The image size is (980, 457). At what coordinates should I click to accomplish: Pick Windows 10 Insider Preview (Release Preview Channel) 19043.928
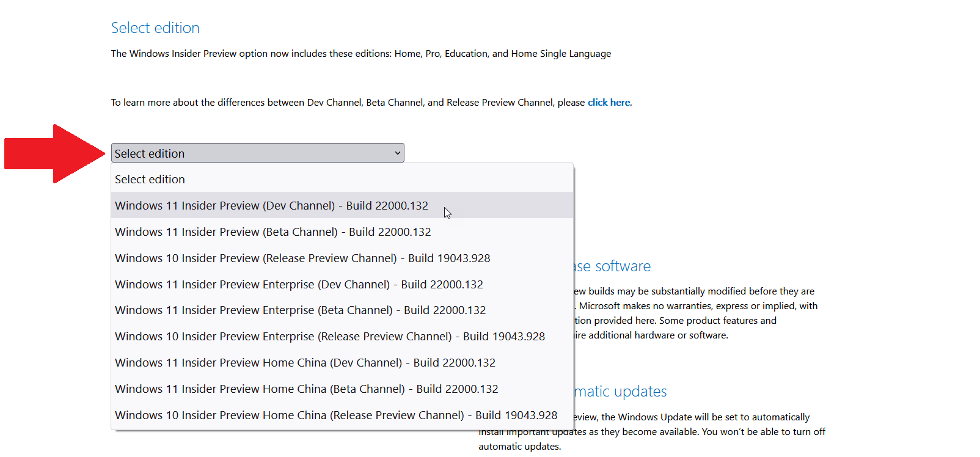pyautogui.click(x=342, y=258)
